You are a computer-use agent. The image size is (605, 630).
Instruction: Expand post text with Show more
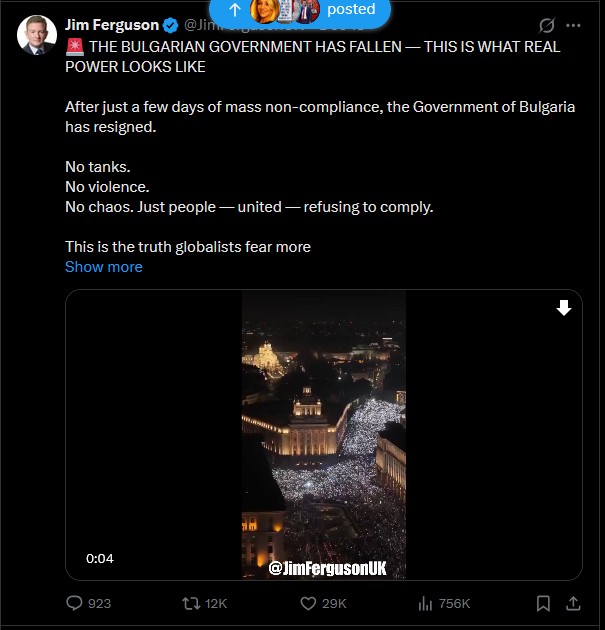[x=104, y=267]
